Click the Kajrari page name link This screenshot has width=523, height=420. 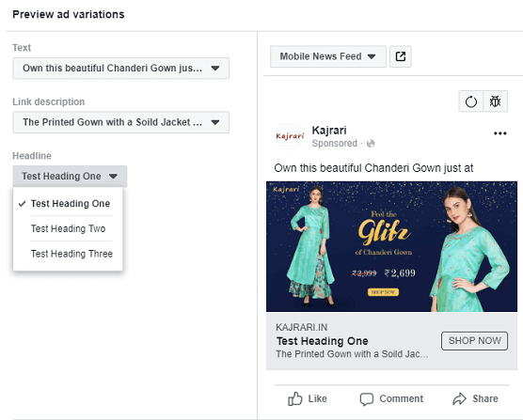point(329,130)
